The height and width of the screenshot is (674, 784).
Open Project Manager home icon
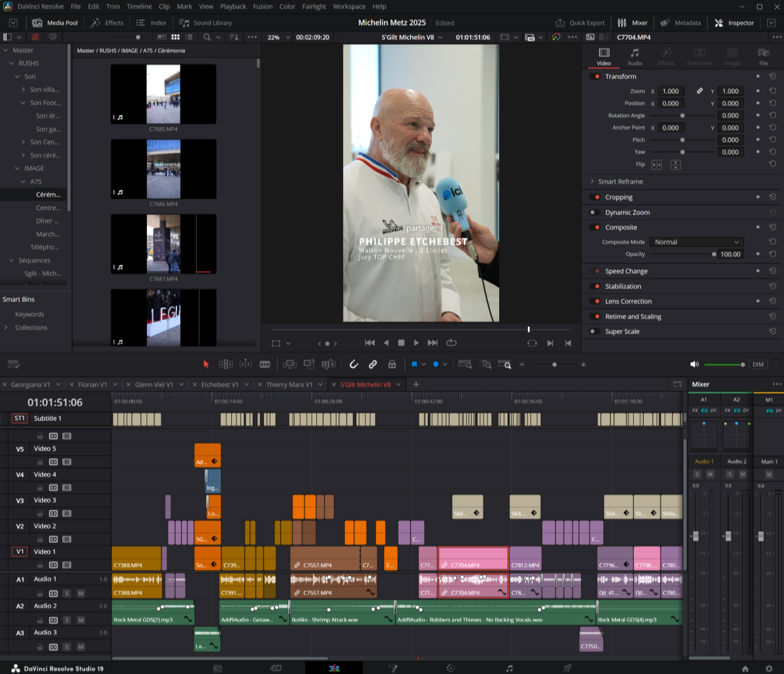pyautogui.click(x=745, y=668)
